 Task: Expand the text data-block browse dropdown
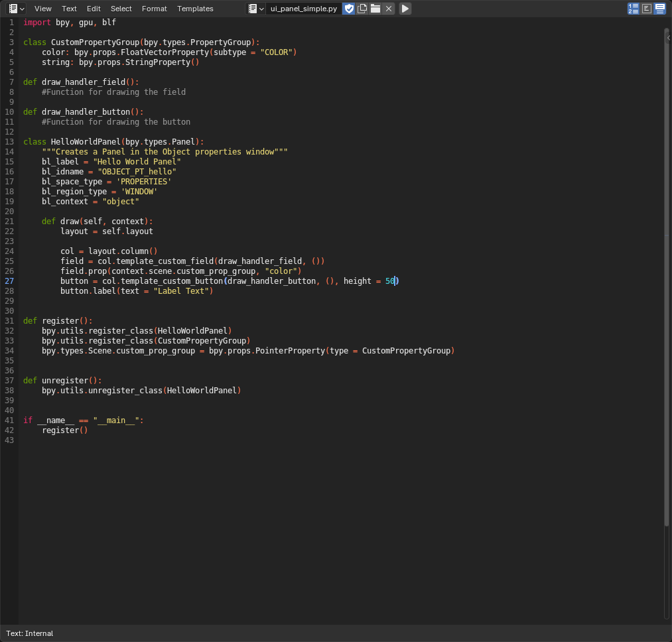(x=256, y=9)
